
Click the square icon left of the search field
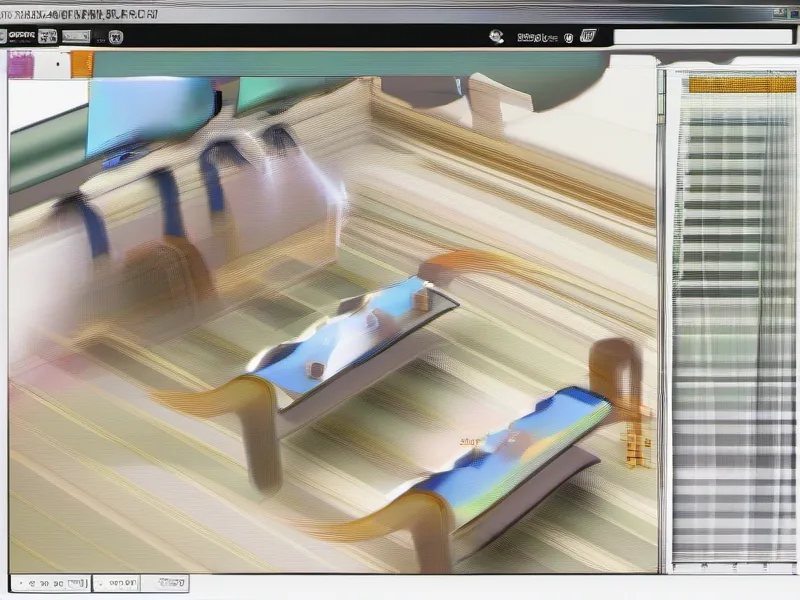(589, 37)
